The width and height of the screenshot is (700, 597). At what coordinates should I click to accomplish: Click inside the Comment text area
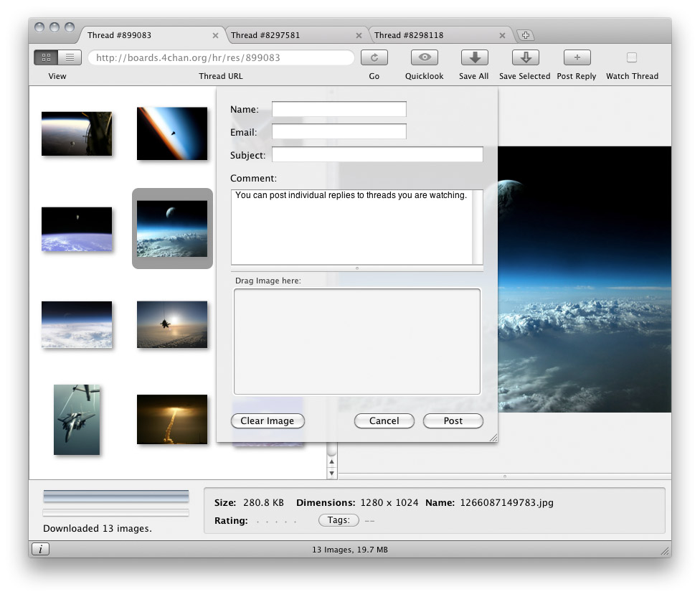pos(356,227)
